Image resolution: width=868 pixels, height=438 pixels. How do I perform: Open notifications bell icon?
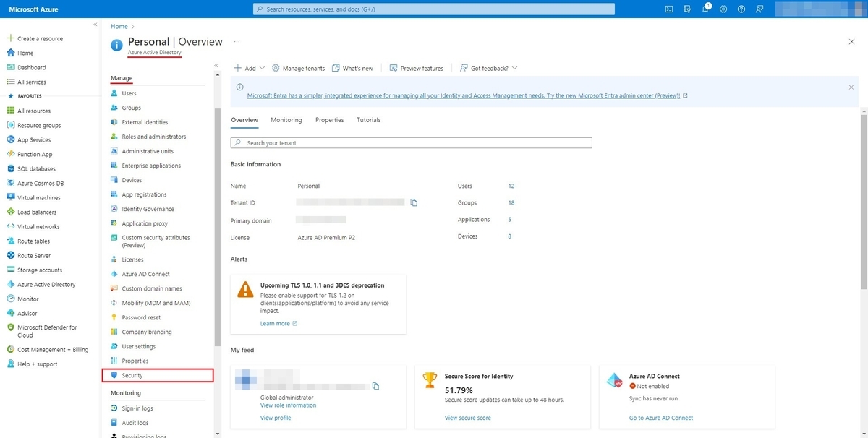pos(707,9)
